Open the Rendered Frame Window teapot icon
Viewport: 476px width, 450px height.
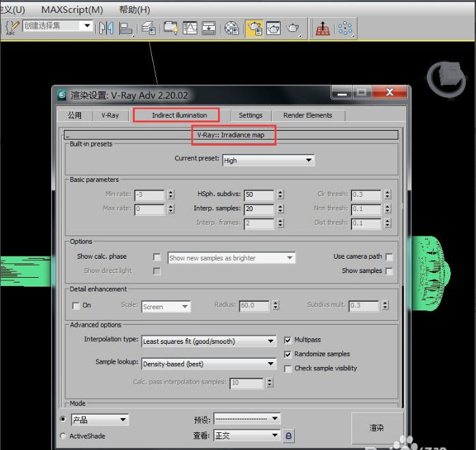coord(273,29)
